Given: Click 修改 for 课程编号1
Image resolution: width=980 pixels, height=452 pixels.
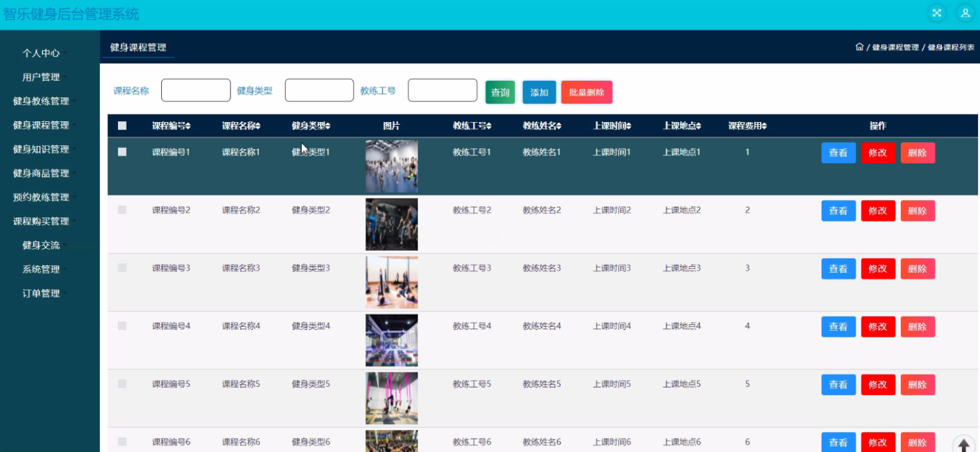Looking at the screenshot, I should pos(878,153).
